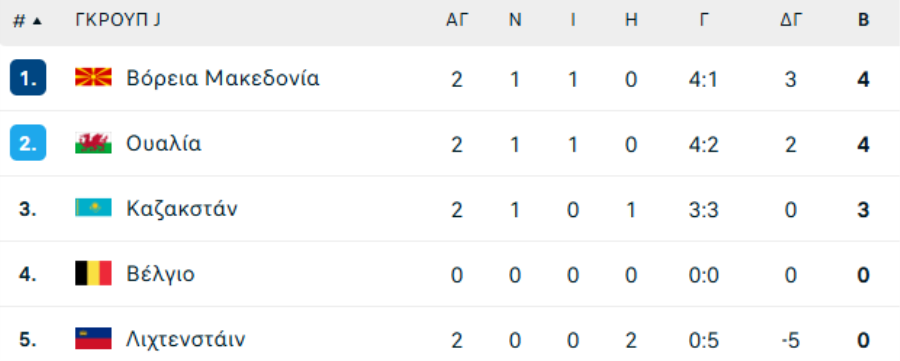Click the ΓΚΡΟΥΠ J header label
900x361 pixels.
(118, 20)
